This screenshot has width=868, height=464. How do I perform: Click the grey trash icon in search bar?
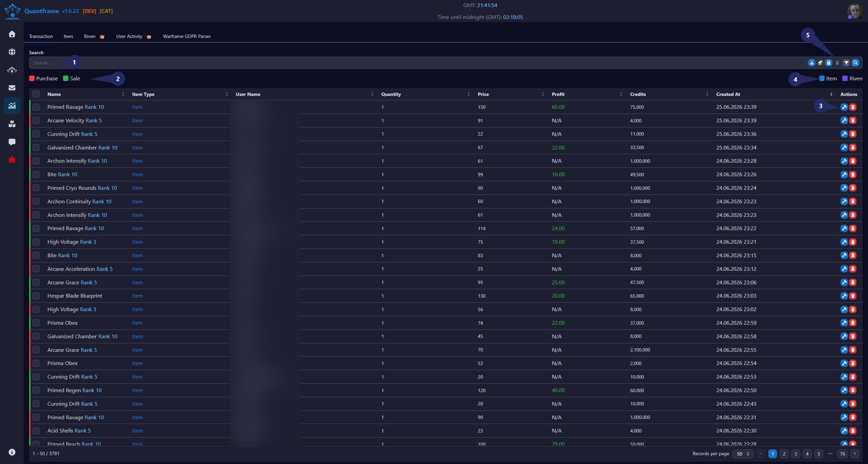tap(837, 63)
